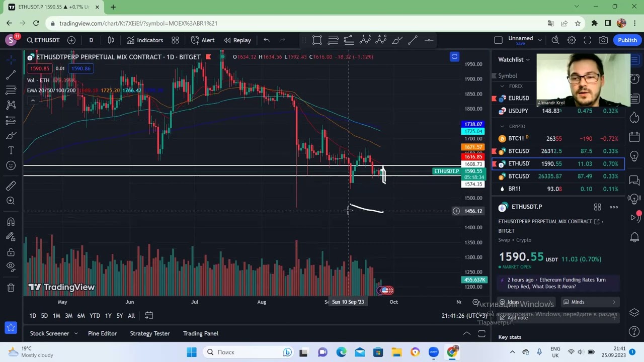The height and width of the screenshot is (362, 644).
Task: Collapse the indicator legend arrow
Action: click(x=33, y=101)
